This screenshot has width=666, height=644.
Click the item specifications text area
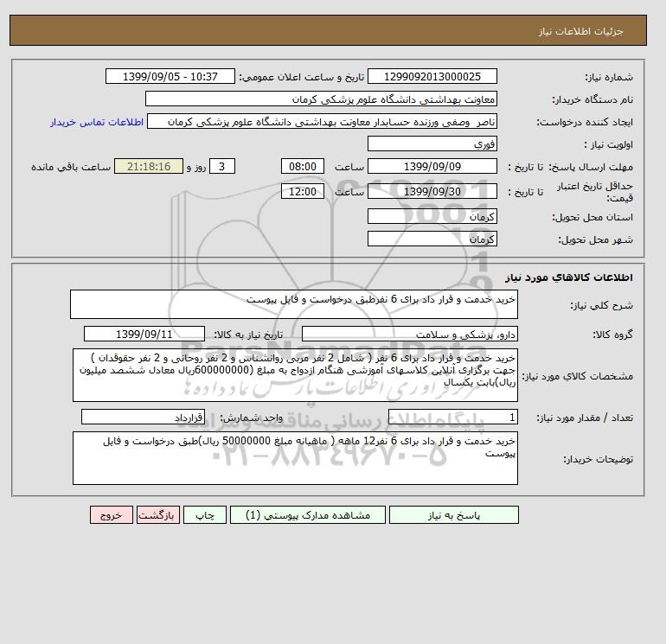pos(295,375)
